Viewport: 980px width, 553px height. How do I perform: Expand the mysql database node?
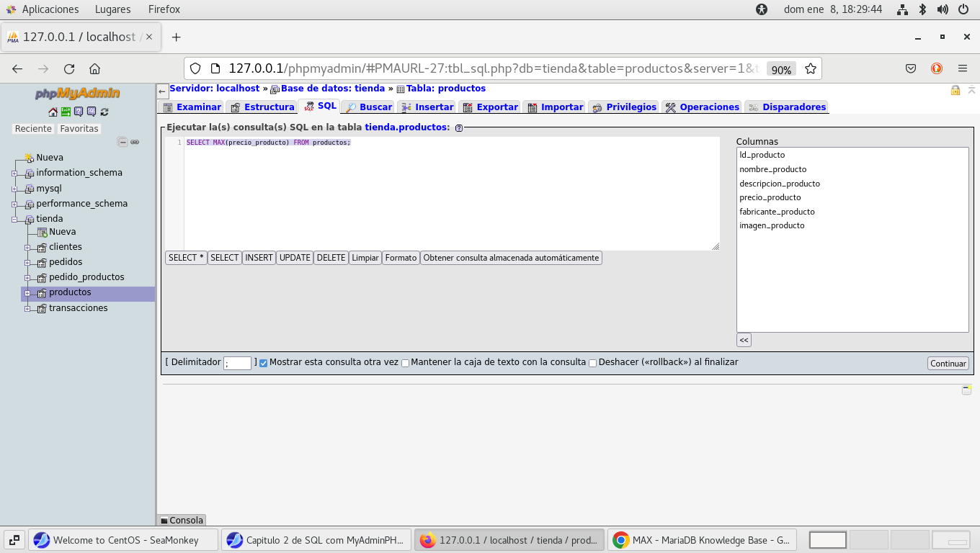(x=14, y=189)
